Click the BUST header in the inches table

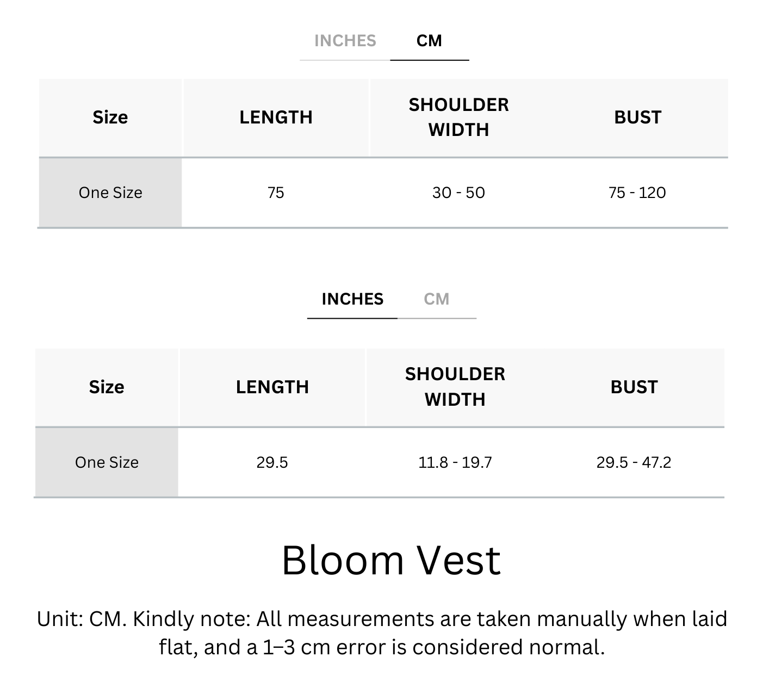tap(634, 387)
